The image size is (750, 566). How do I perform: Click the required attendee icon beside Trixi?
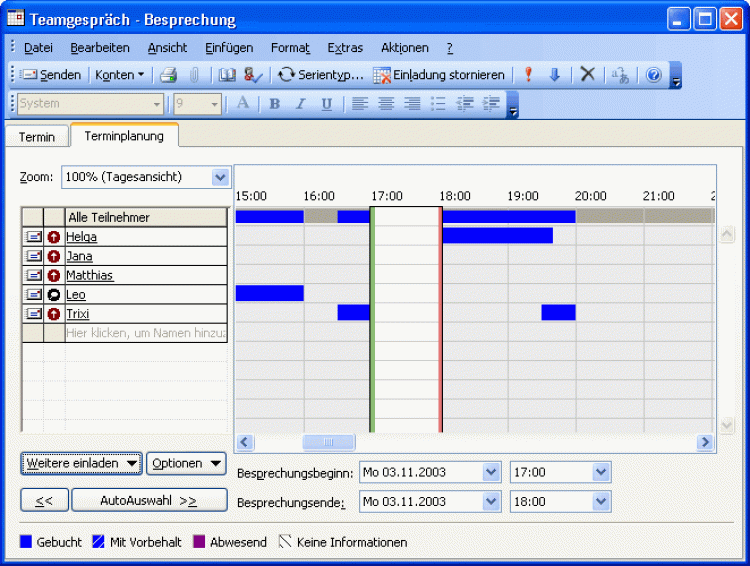(x=54, y=314)
